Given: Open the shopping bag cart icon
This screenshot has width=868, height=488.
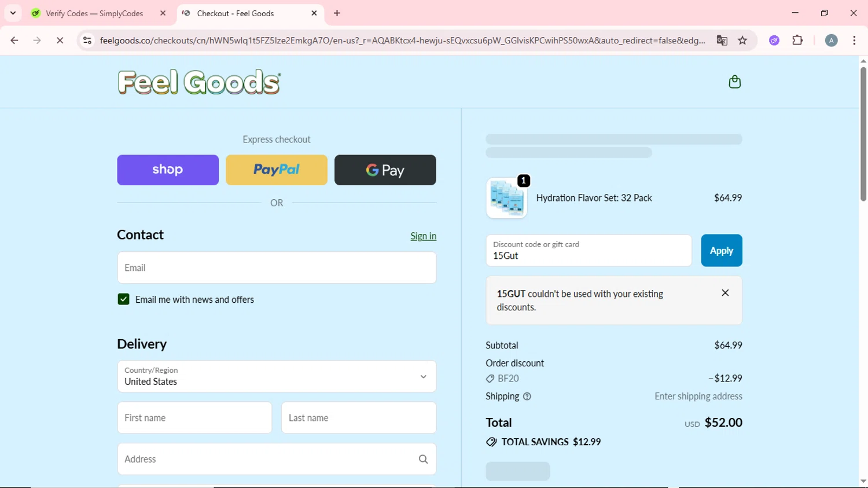Looking at the screenshot, I should 734,82.
